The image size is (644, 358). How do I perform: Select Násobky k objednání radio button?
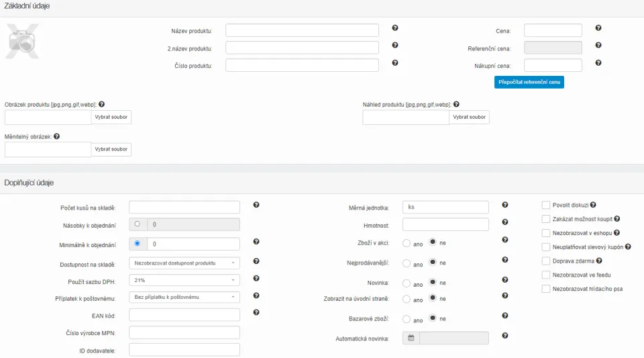[x=137, y=224]
